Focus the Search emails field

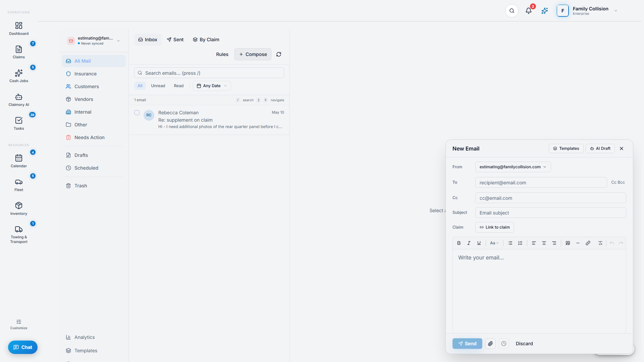pos(209,73)
